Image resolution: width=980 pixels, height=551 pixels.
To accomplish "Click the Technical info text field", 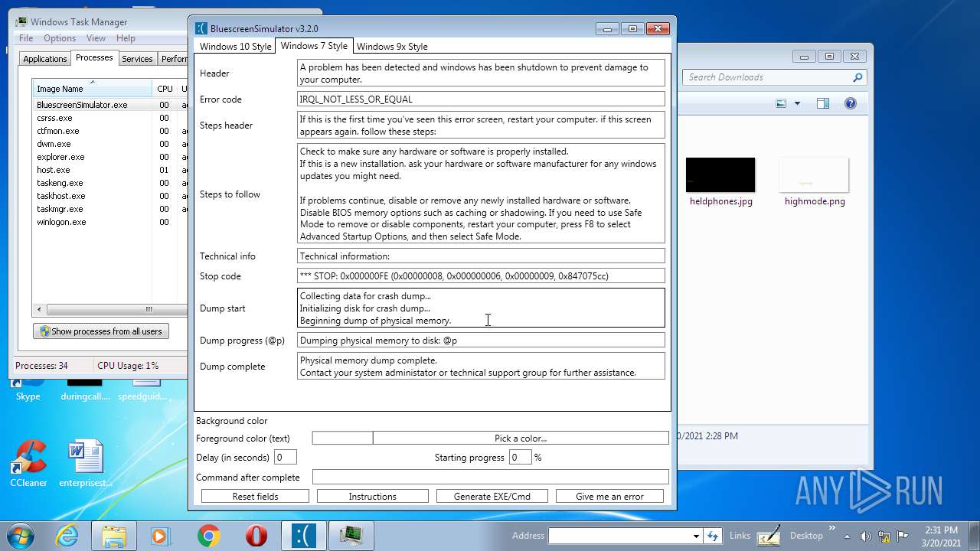I will point(481,256).
